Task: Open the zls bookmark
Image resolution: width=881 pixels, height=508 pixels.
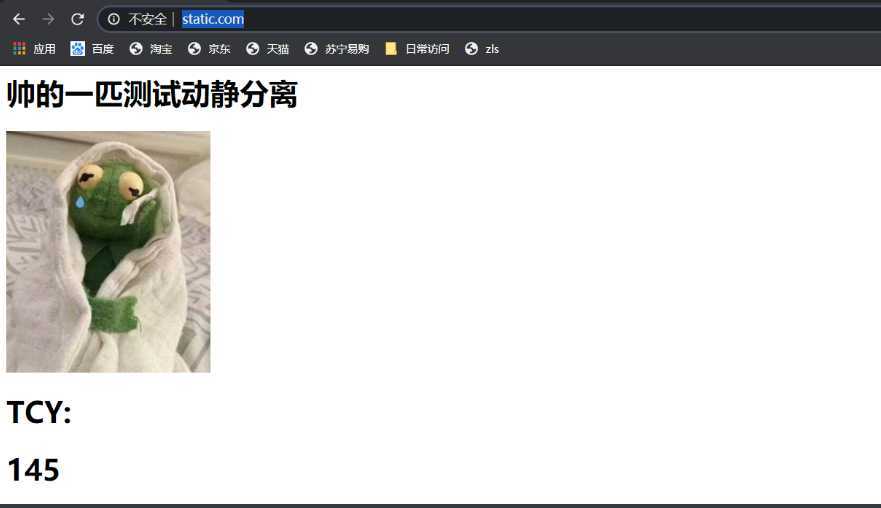Action: point(482,49)
